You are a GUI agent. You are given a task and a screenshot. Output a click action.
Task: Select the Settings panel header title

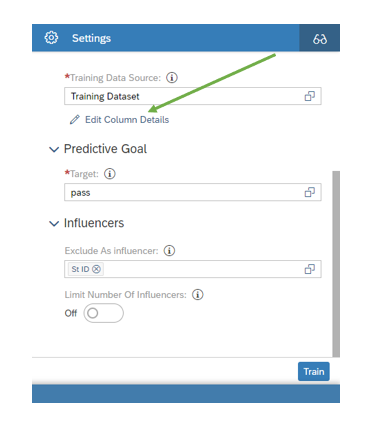click(x=91, y=38)
